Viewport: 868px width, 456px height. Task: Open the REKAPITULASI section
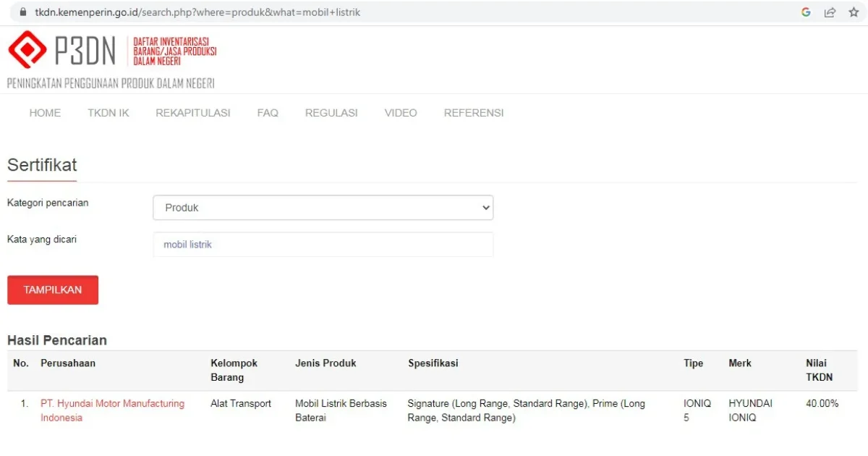192,113
